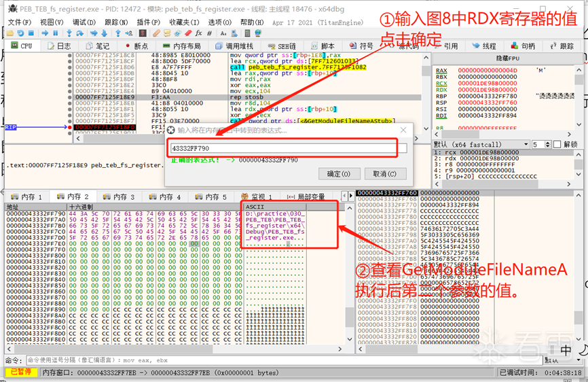The image size is (588, 382).
Task: Switch to the 线程 tab
Action: [484, 46]
